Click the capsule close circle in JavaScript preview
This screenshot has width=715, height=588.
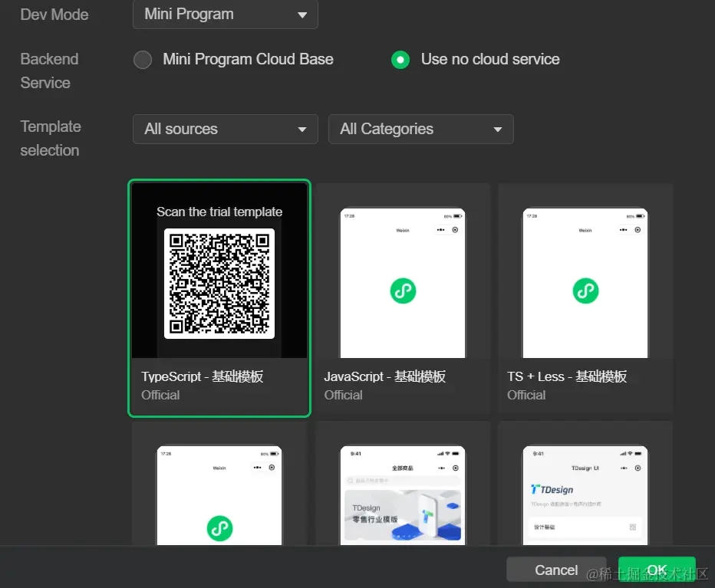455,230
